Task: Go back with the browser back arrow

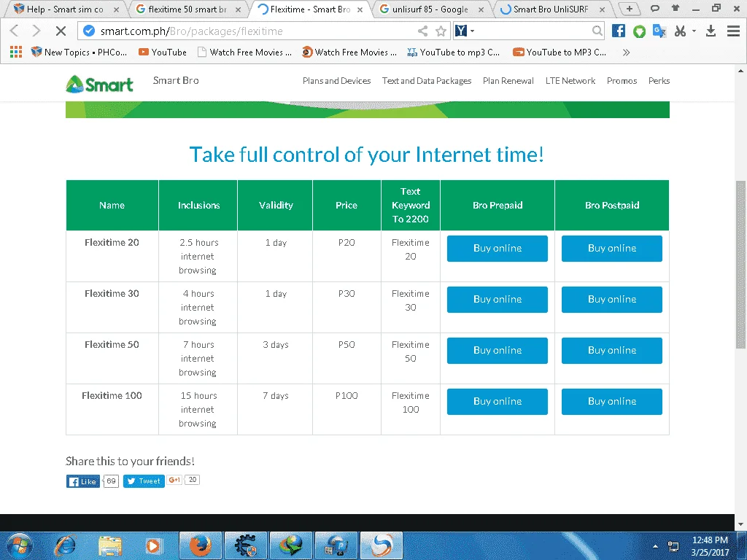Action: tap(15, 31)
